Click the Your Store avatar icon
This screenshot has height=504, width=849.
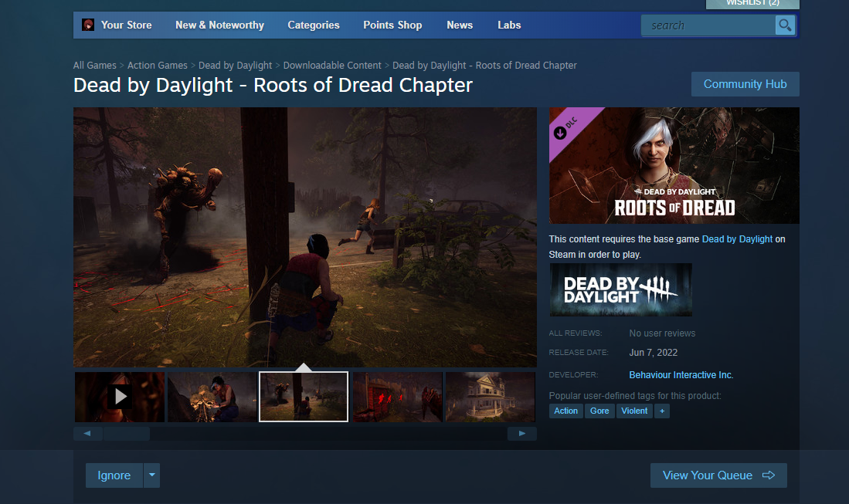[x=88, y=25]
